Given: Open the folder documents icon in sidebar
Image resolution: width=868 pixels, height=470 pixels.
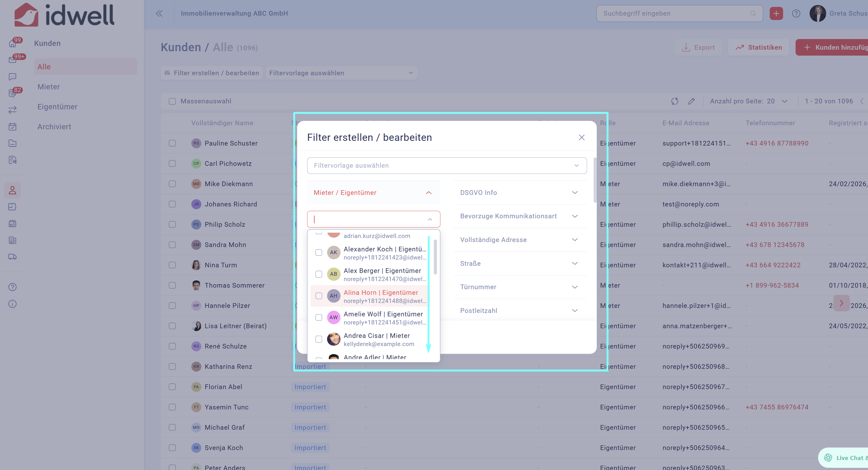Looking at the screenshot, I should click(12, 143).
